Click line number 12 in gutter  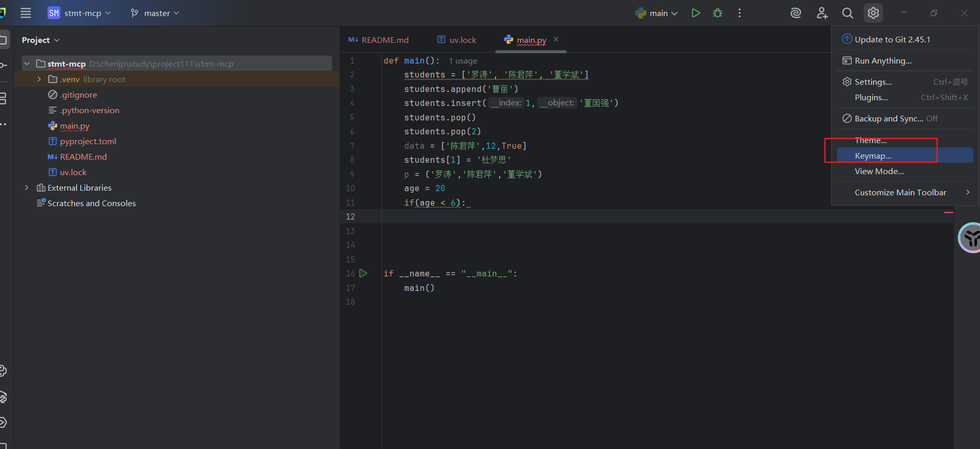point(350,216)
